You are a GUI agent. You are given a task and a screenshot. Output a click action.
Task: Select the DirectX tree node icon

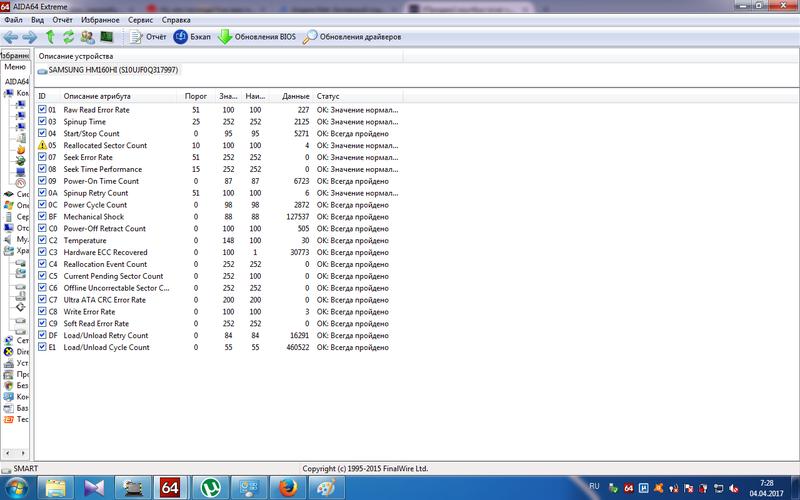tap(9, 352)
